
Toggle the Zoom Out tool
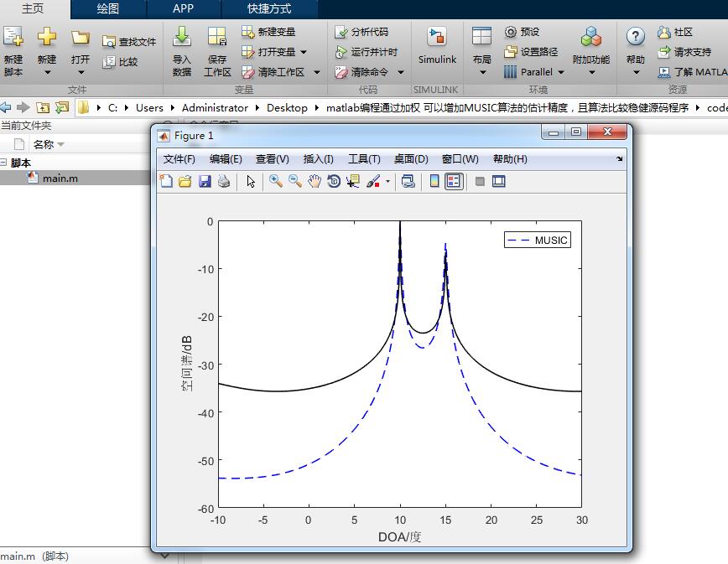point(295,181)
